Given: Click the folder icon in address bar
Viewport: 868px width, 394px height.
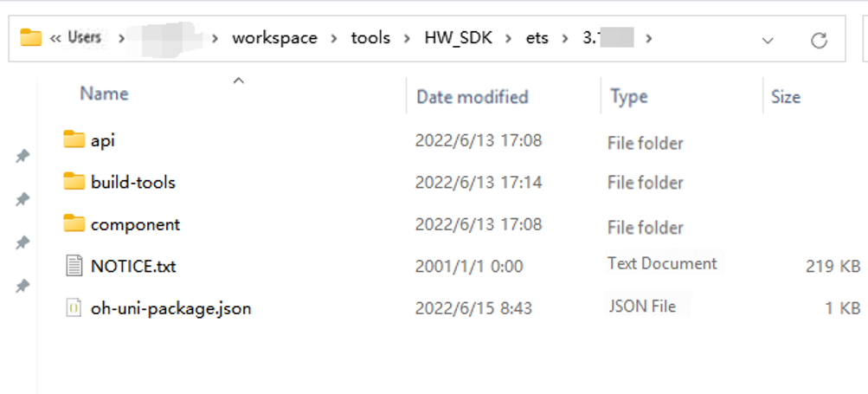Looking at the screenshot, I should pos(30,38).
